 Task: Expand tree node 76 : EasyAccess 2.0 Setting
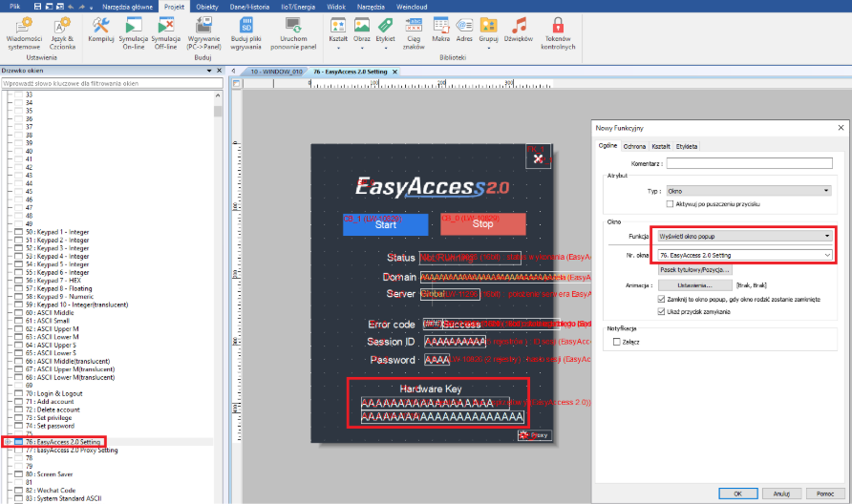pyautogui.click(x=8, y=442)
